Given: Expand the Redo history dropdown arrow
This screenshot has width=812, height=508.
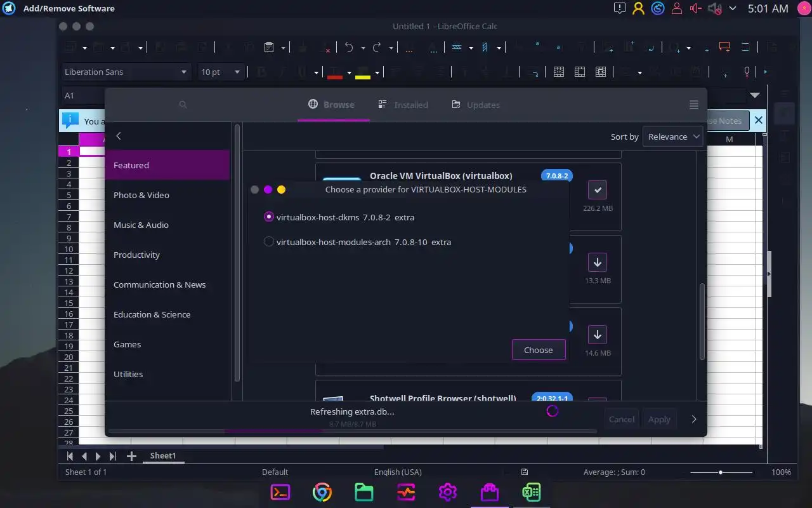Looking at the screenshot, I should click(391, 48).
